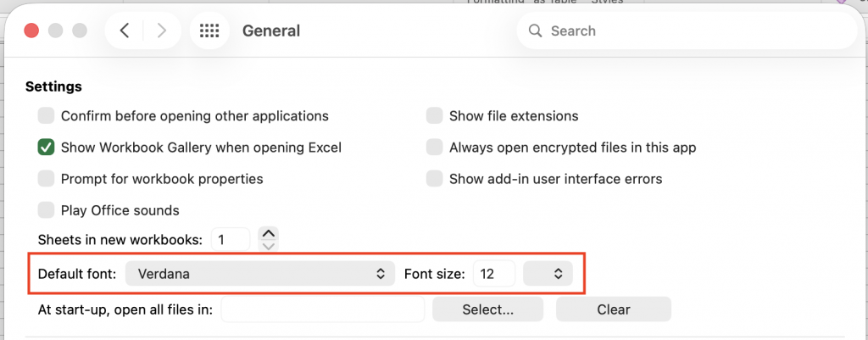
Task: Decrease sheets count with the down stepper arrow
Action: [269, 246]
